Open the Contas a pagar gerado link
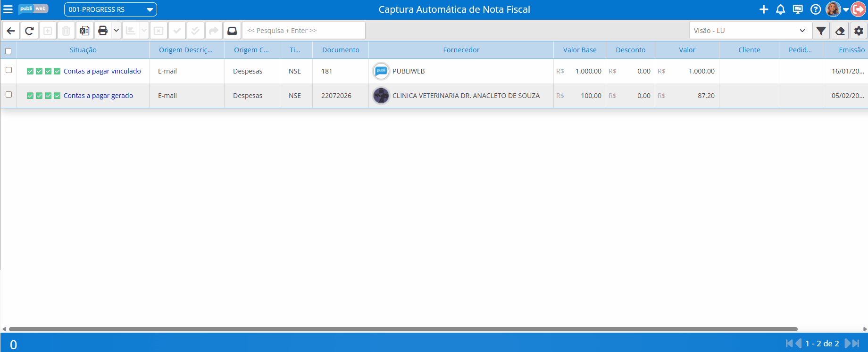 coord(98,96)
